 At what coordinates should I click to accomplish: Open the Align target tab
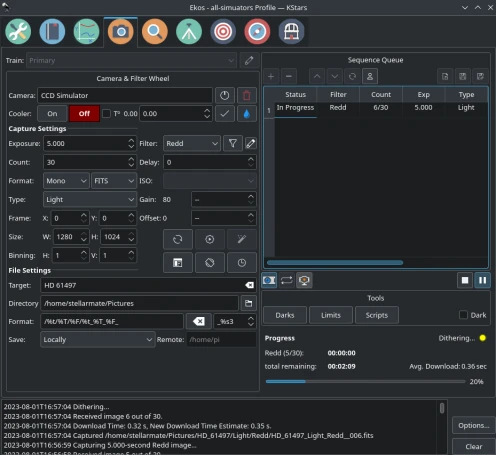click(x=223, y=32)
